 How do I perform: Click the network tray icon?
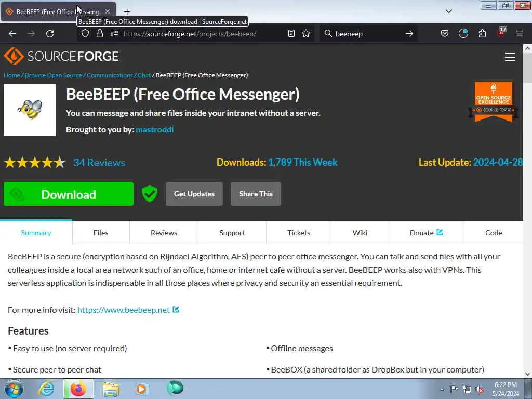tap(467, 389)
